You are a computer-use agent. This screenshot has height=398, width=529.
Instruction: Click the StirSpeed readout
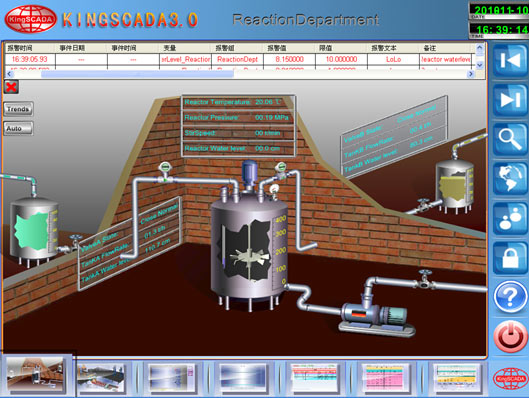[238, 133]
